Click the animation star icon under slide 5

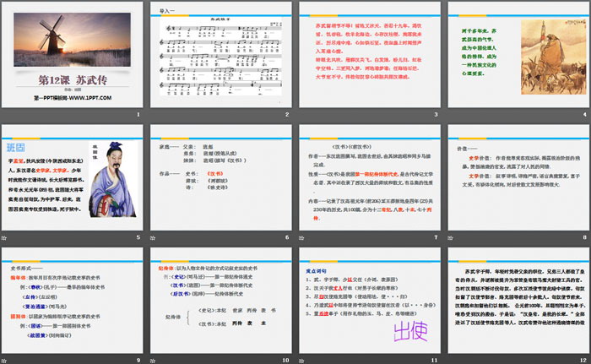pos(4,237)
